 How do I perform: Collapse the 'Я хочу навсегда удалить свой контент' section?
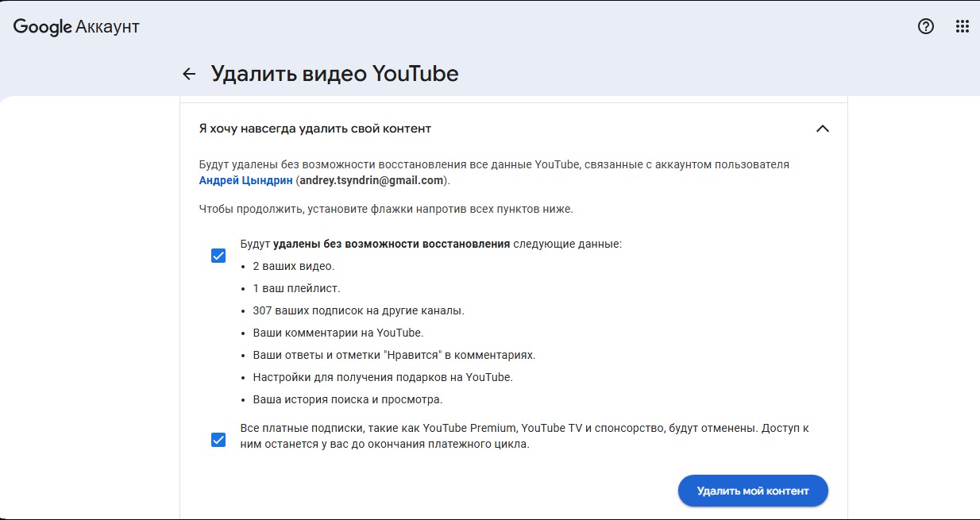823,129
